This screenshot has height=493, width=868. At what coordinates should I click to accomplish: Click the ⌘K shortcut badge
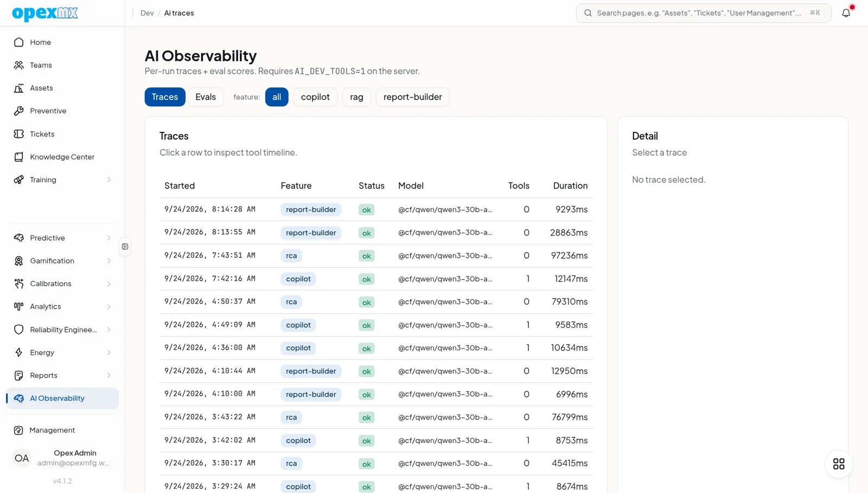pos(815,13)
